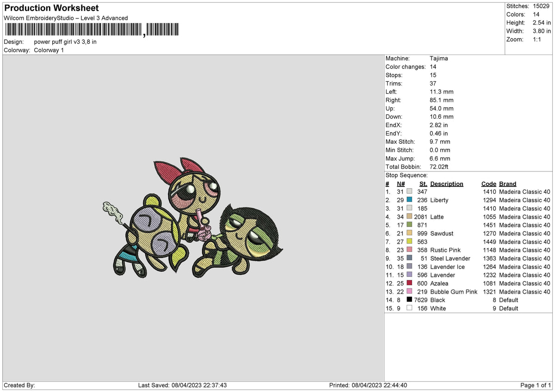The width and height of the screenshot is (555, 392).
Task: Click the EndX value '2.82 in'
Action: click(439, 125)
